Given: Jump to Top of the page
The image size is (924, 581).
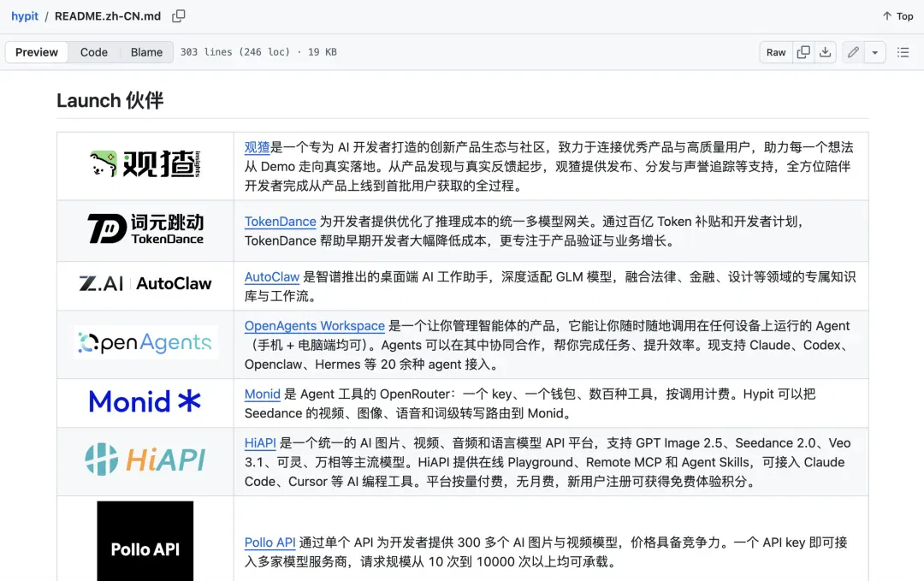Looking at the screenshot, I should click(897, 16).
